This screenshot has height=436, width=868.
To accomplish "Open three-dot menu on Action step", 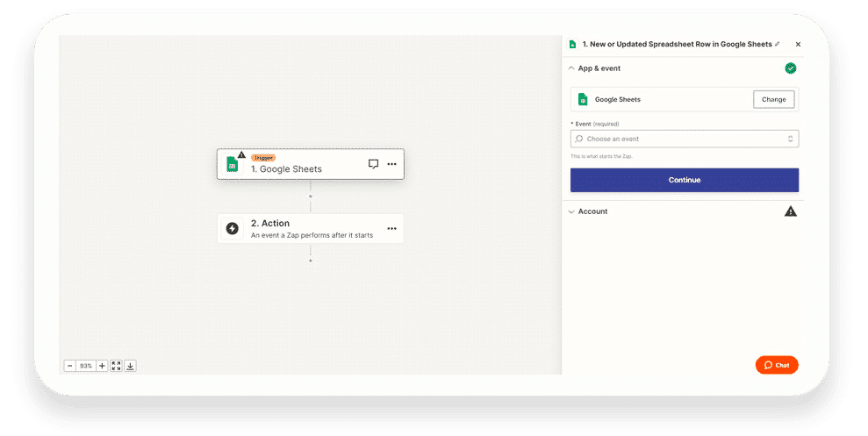I will point(392,228).
